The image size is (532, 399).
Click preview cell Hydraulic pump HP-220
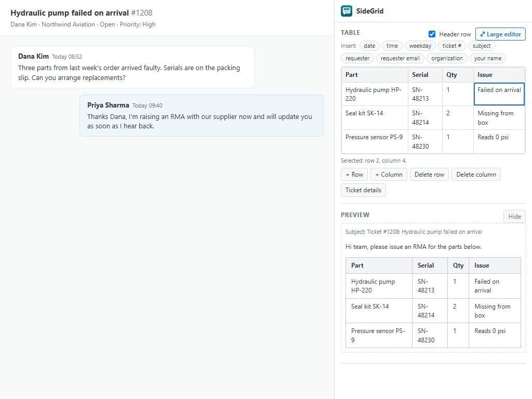pos(379,286)
